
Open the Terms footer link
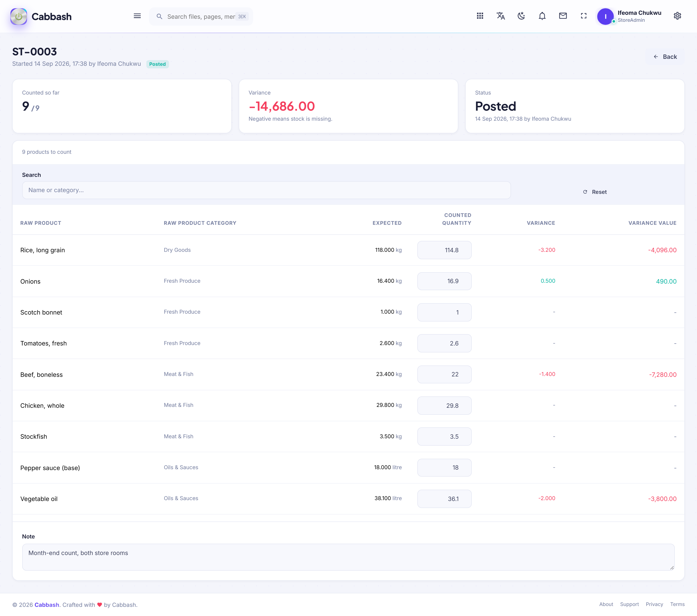[x=677, y=604]
